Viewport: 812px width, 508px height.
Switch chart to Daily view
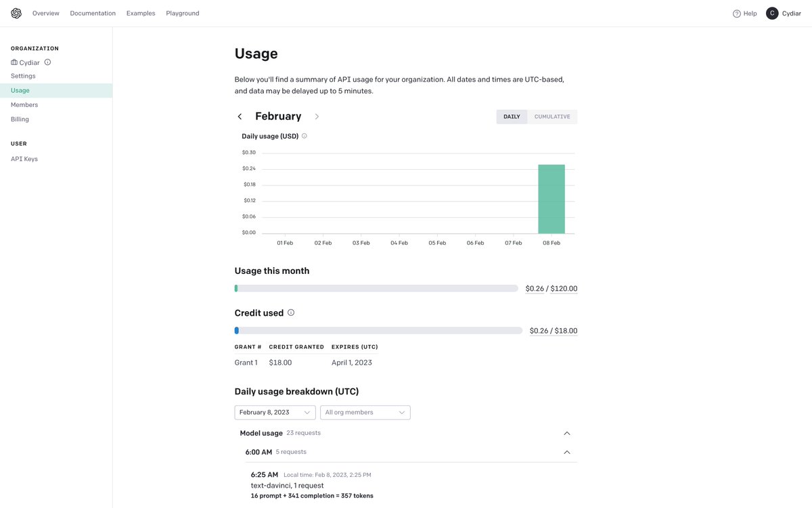pos(512,116)
